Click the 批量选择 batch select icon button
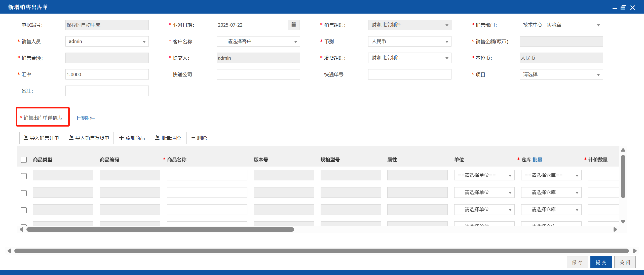The image size is (644, 275). coord(168,138)
